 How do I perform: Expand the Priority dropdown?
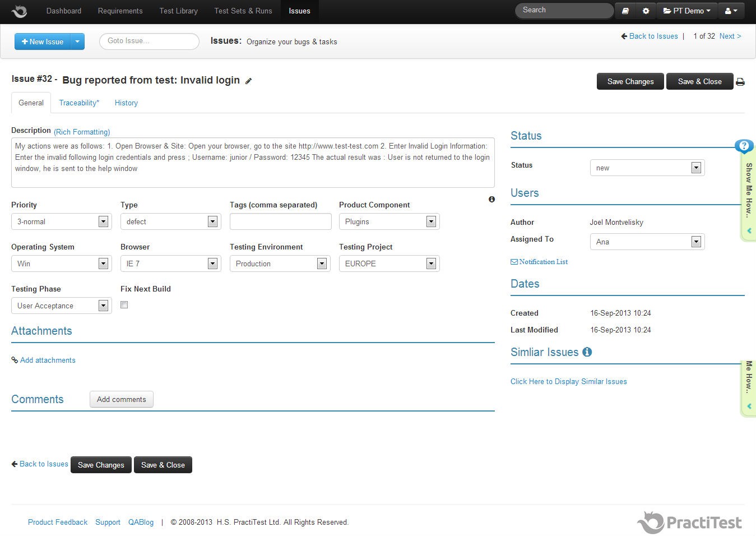click(103, 221)
